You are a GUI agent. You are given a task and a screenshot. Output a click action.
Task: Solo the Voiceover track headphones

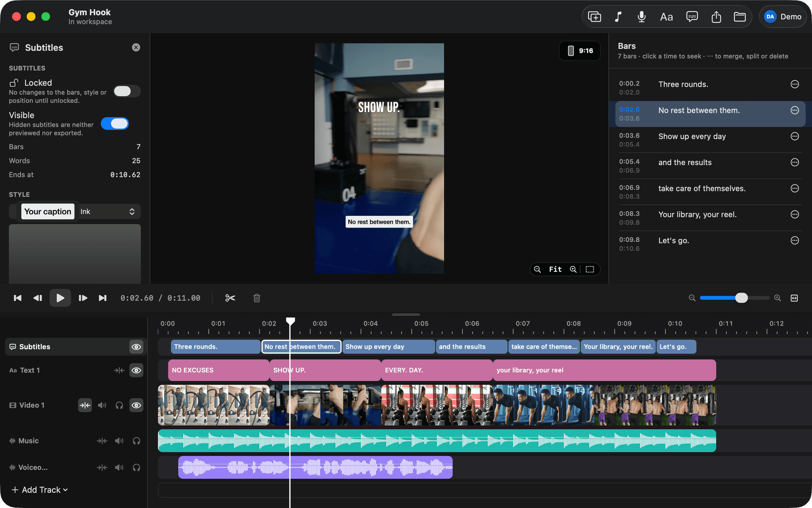tap(136, 467)
